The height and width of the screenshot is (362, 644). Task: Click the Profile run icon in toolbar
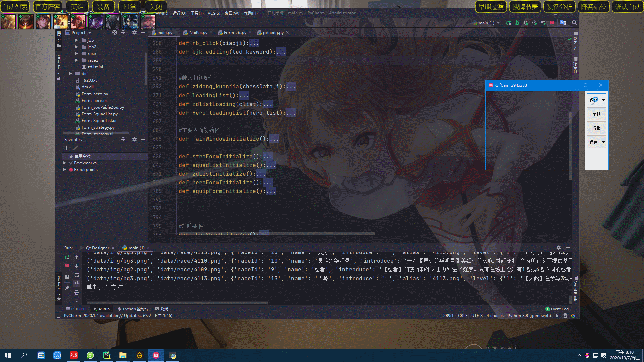pyautogui.click(x=535, y=23)
